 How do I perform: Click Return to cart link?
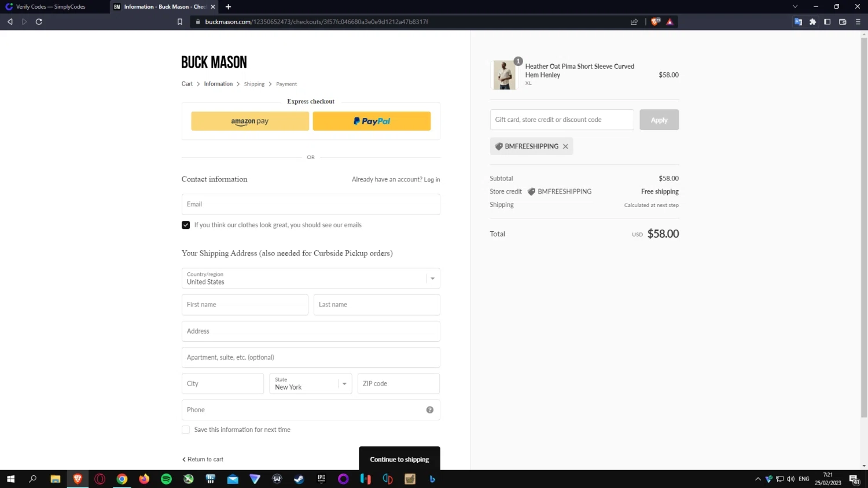click(x=203, y=460)
